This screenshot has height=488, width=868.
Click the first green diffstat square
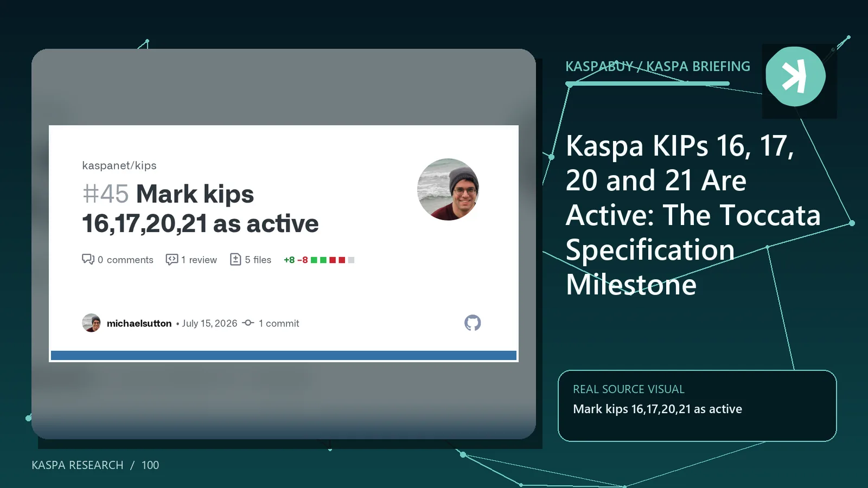click(x=314, y=260)
